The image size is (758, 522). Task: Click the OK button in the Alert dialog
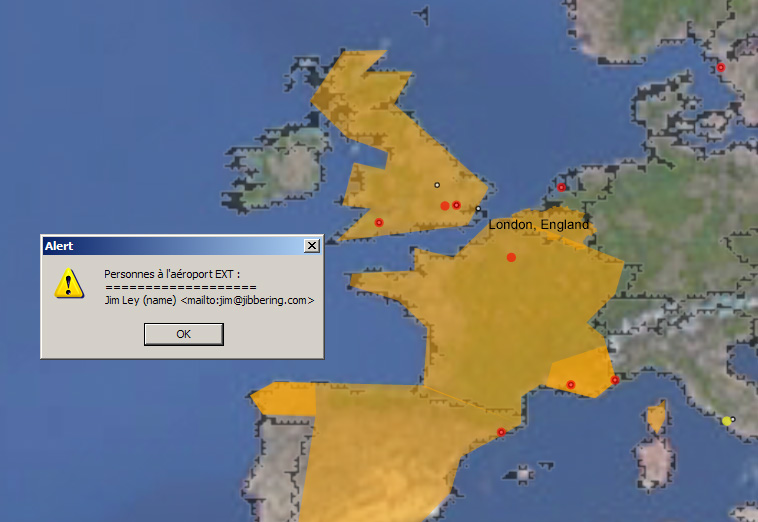183,334
